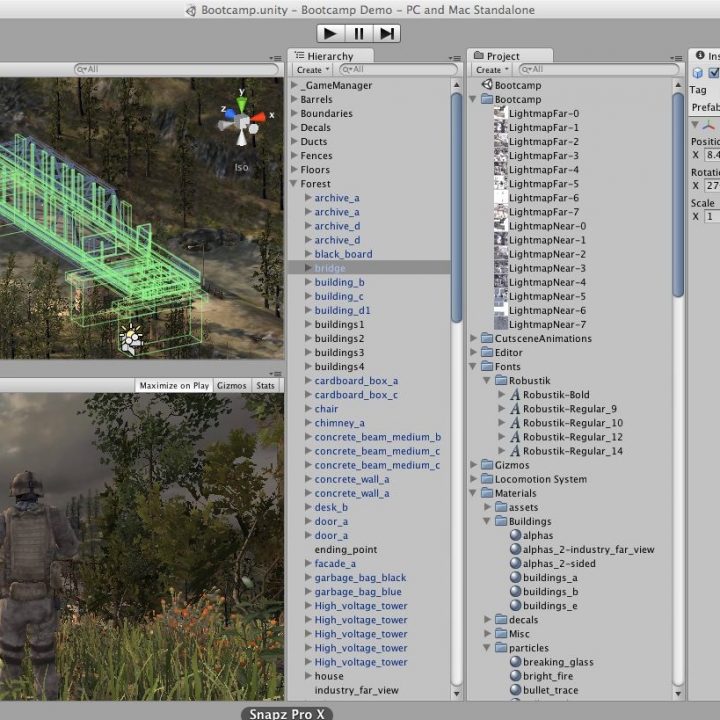Click the green Y axis cone of the scene gizmo
The width and height of the screenshot is (720, 720).
[242, 102]
